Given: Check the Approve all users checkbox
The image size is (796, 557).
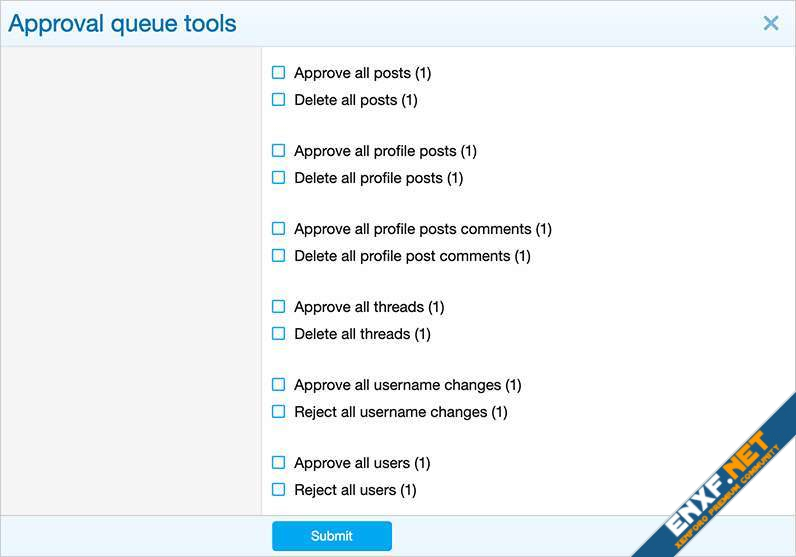Looking at the screenshot, I should coord(279,463).
